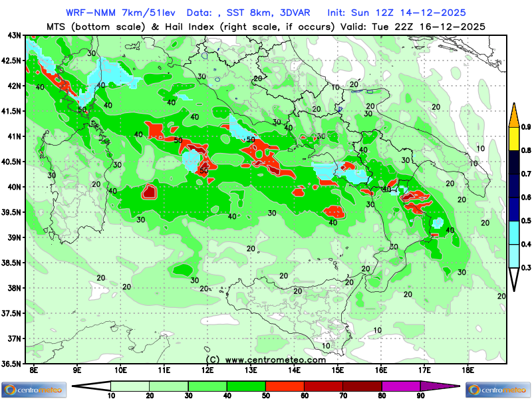Click the centrometeo logo at bottom right

tap(498, 389)
